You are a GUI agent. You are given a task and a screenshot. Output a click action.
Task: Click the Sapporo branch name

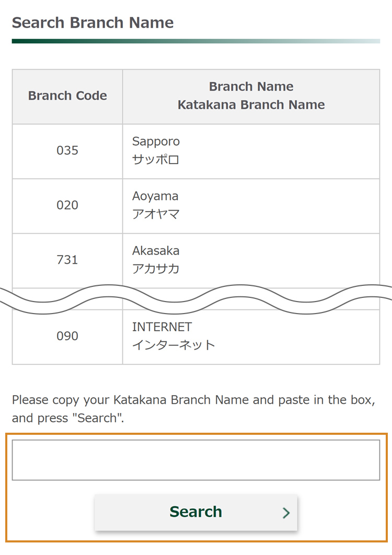[156, 142]
